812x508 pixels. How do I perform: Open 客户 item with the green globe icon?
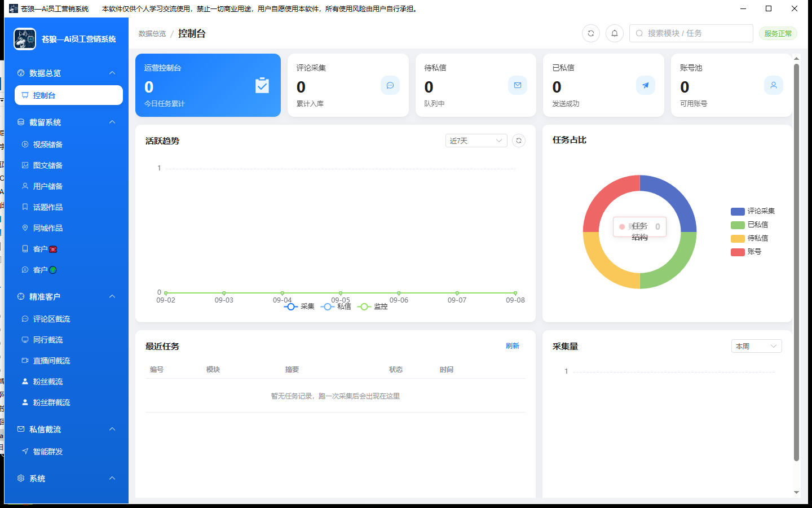pos(69,270)
